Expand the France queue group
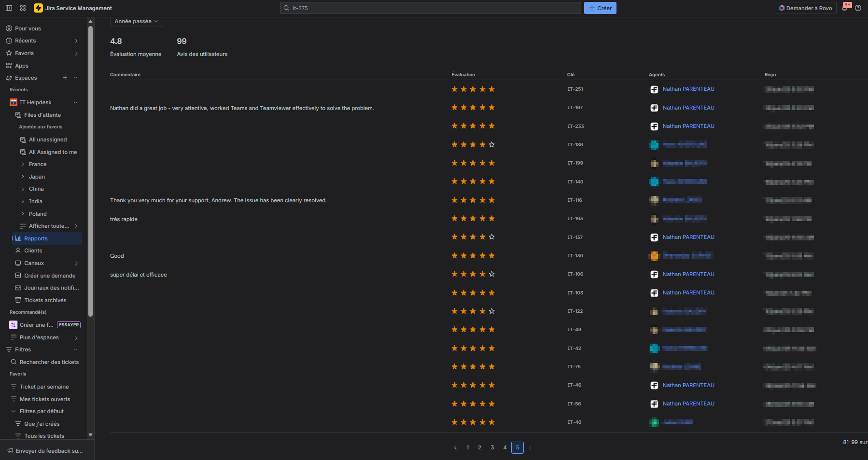Image resolution: width=868 pixels, height=460 pixels. pyautogui.click(x=23, y=164)
